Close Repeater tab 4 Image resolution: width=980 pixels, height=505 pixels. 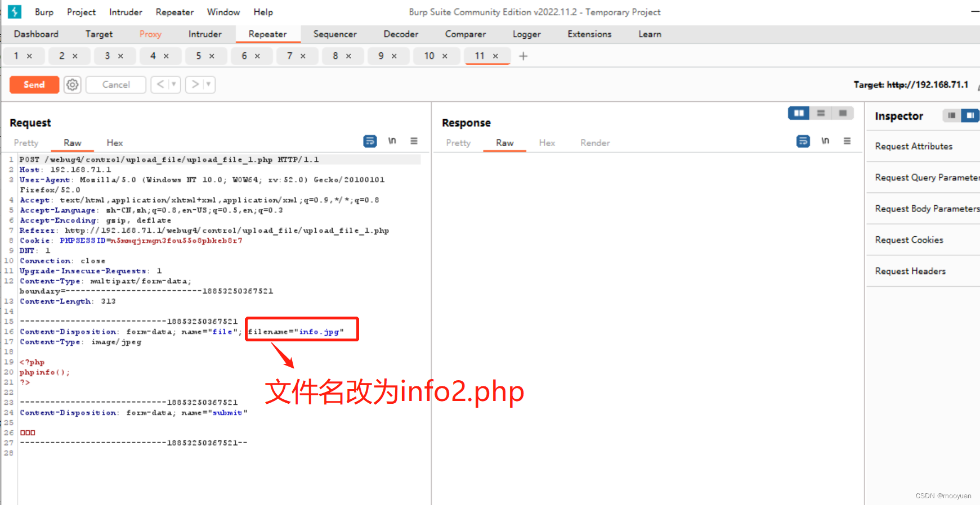click(166, 56)
